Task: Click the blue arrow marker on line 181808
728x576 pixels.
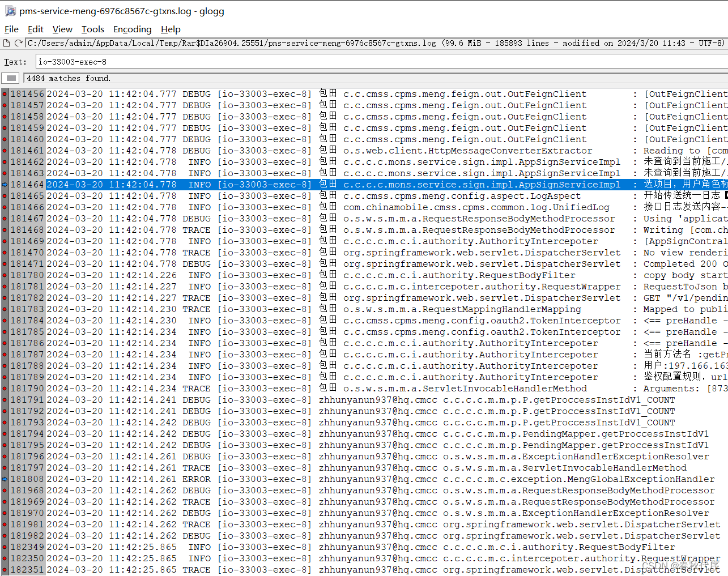Action: [5, 479]
